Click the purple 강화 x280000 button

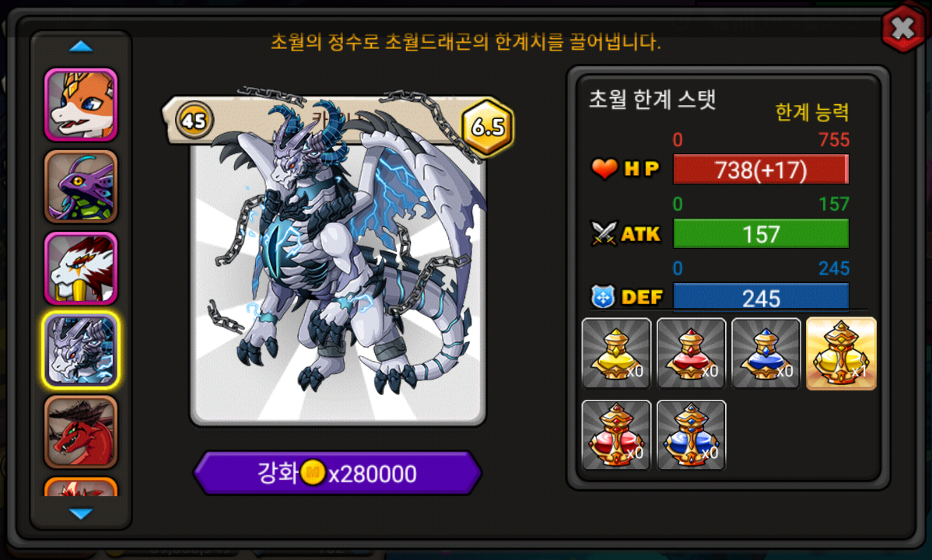click(x=337, y=473)
